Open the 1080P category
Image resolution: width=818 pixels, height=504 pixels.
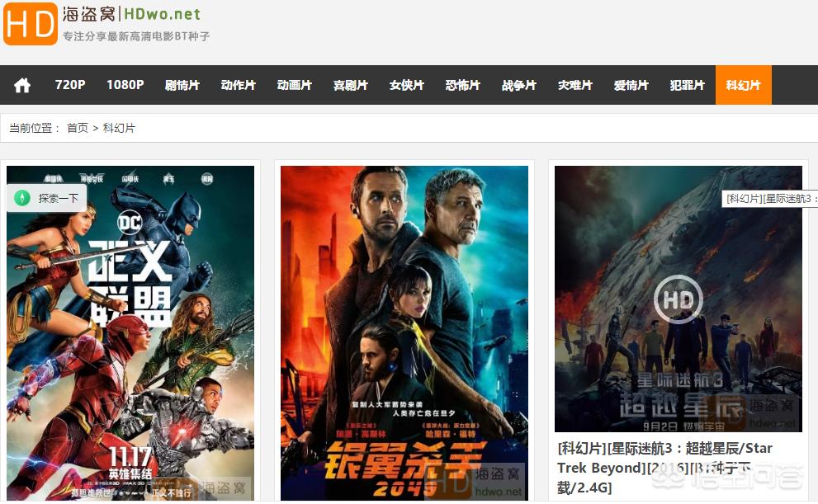coord(125,85)
